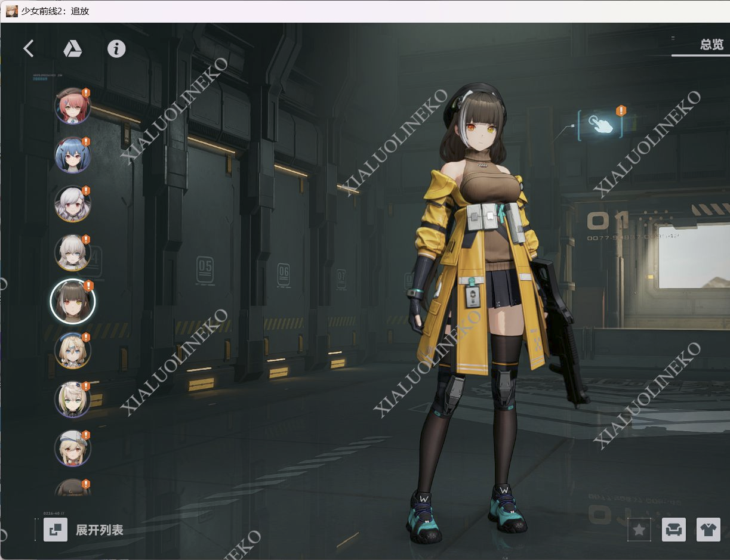The height and width of the screenshot is (560, 730).
Task: Open the info circle icon
Action: click(116, 49)
